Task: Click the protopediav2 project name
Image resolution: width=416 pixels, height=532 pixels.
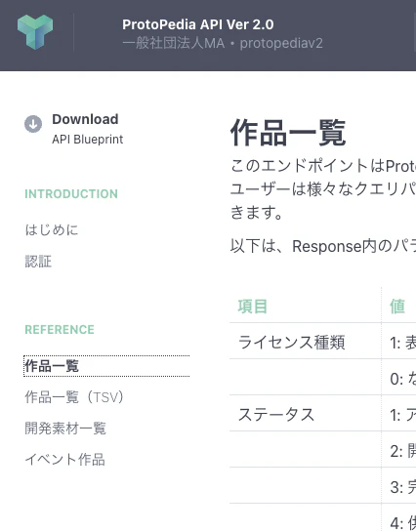Action: [281, 43]
